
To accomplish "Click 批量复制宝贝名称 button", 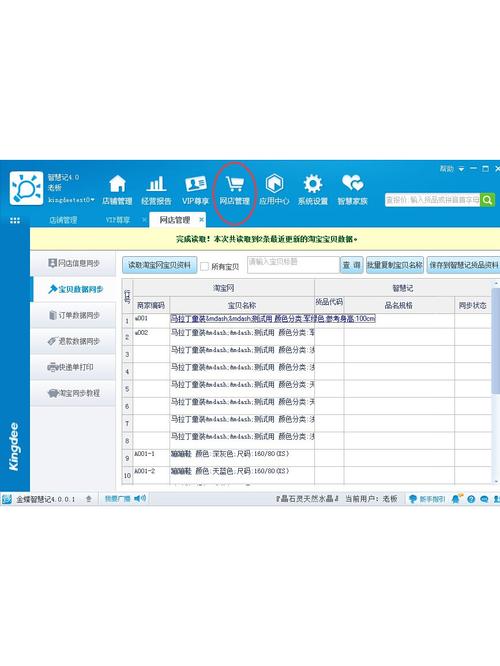I will coord(395,265).
